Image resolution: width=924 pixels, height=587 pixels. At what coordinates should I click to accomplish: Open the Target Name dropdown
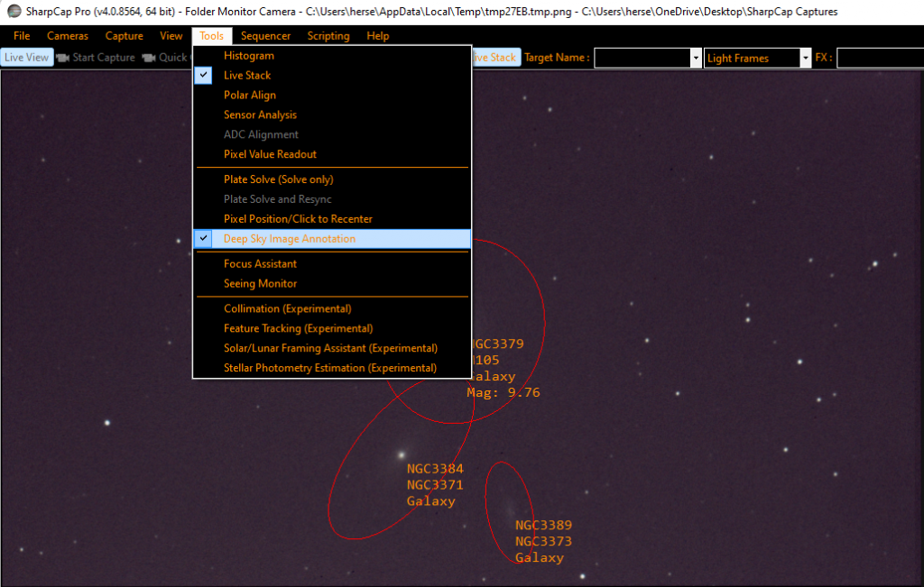[x=695, y=57]
